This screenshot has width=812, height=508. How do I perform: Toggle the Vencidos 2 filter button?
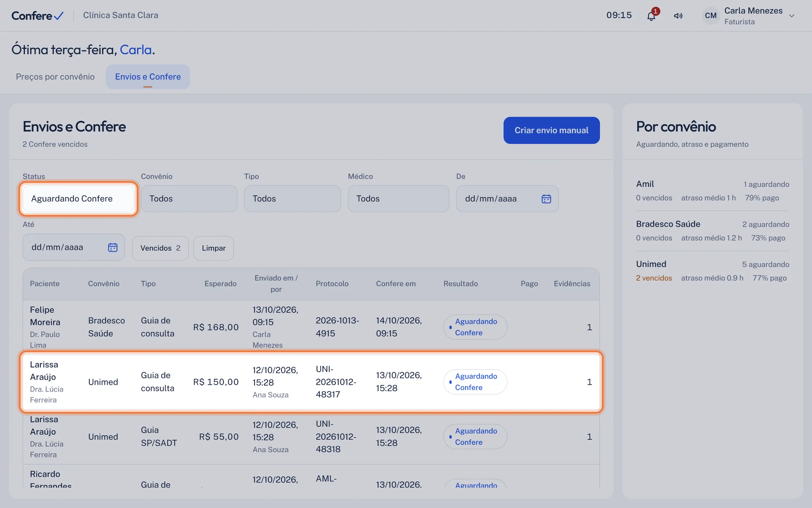click(x=160, y=248)
